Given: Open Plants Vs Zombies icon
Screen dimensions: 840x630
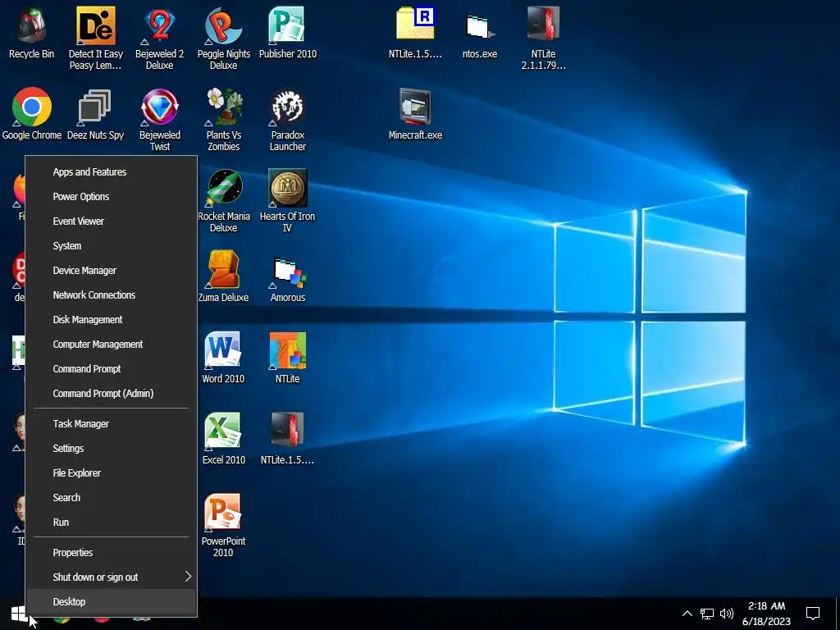Looking at the screenshot, I should pyautogui.click(x=223, y=119).
